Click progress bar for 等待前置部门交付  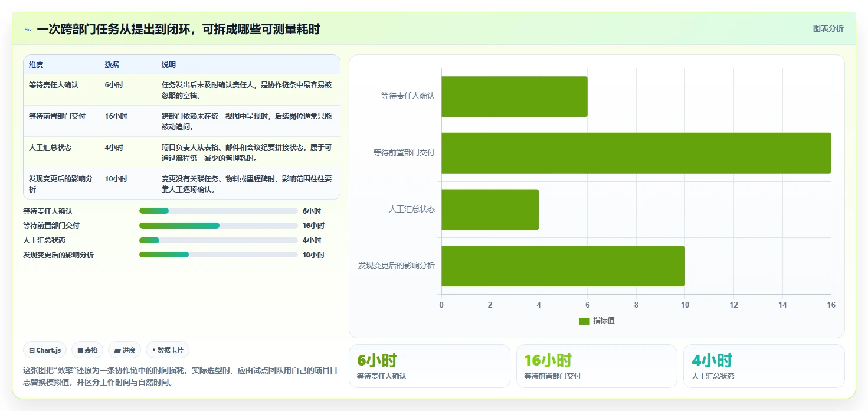point(218,226)
